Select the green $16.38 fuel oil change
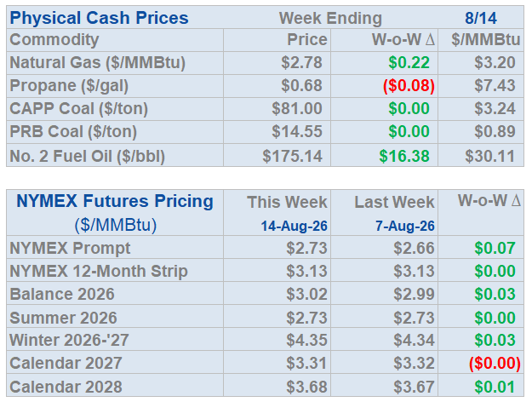Image resolution: width=532 pixels, height=402 pixels. [x=404, y=156]
